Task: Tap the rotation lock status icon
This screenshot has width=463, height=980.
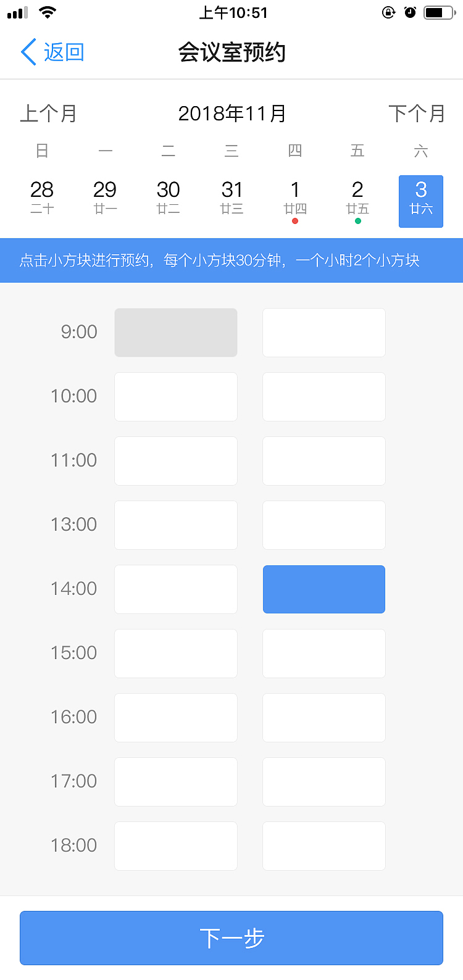Action: pyautogui.click(x=388, y=12)
